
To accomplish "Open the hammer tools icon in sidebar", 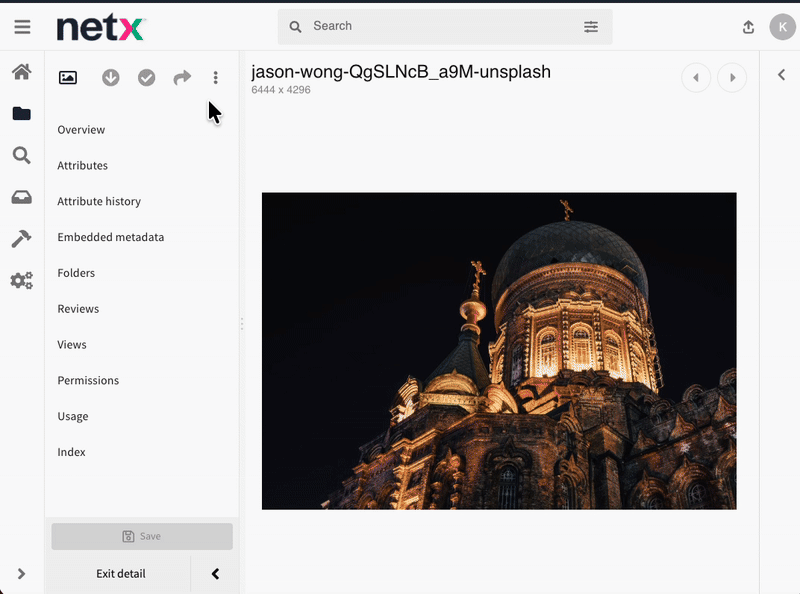I will click(21, 238).
